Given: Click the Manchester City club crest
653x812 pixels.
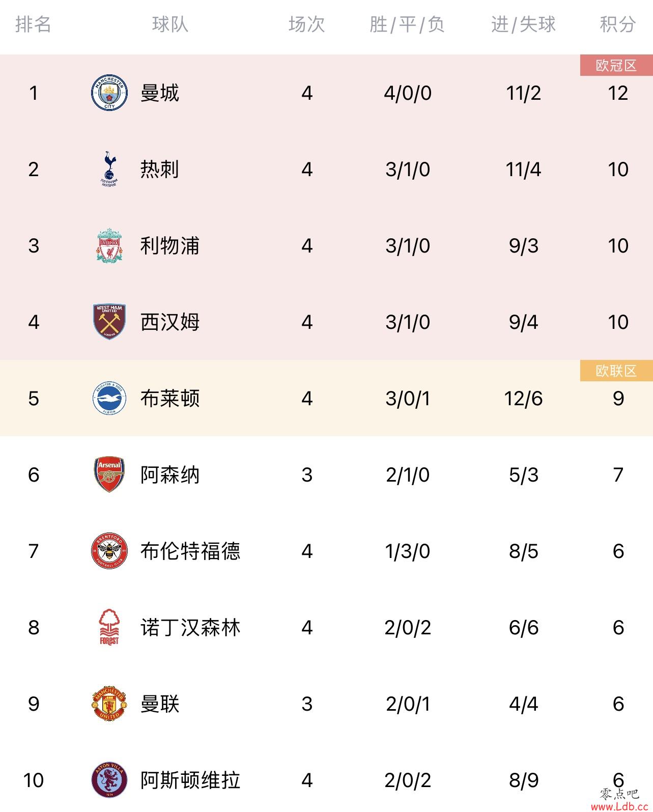Looking at the screenshot, I should tap(109, 93).
